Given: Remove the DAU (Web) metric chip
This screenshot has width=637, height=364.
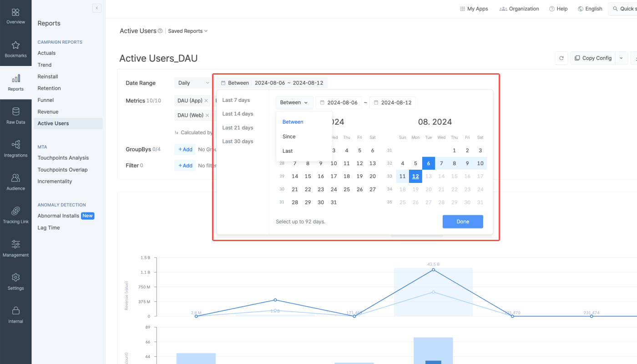Looking at the screenshot, I should [207, 116].
